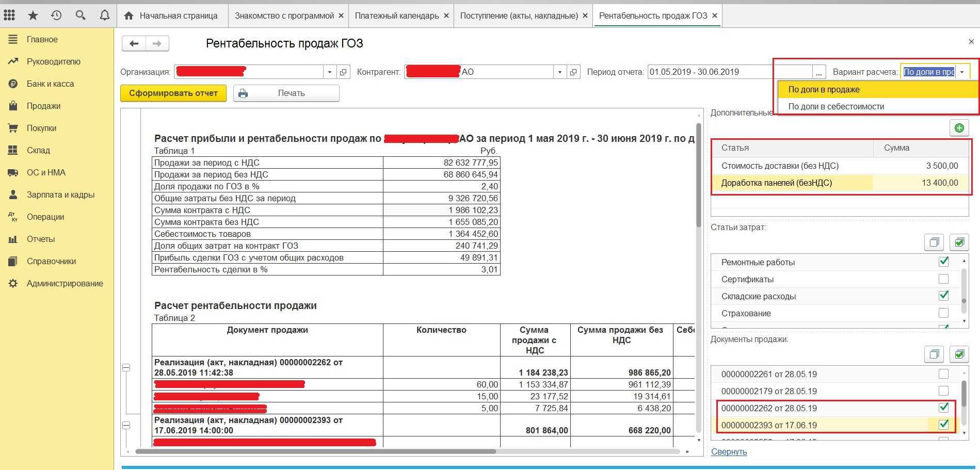The width and height of the screenshot is (980, 470).
Task: Open period picker ellipsis button
Action: (x=819, y=72)
